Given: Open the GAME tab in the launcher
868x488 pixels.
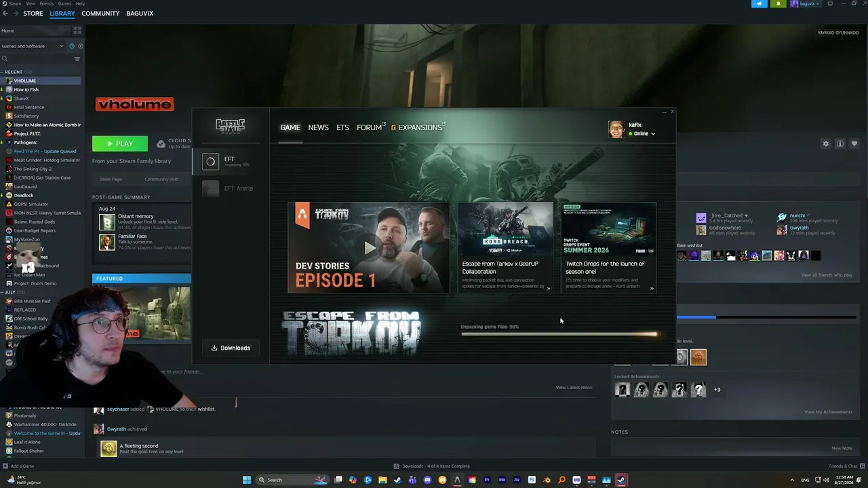Looking at the screenshot, I should [290, 127].
